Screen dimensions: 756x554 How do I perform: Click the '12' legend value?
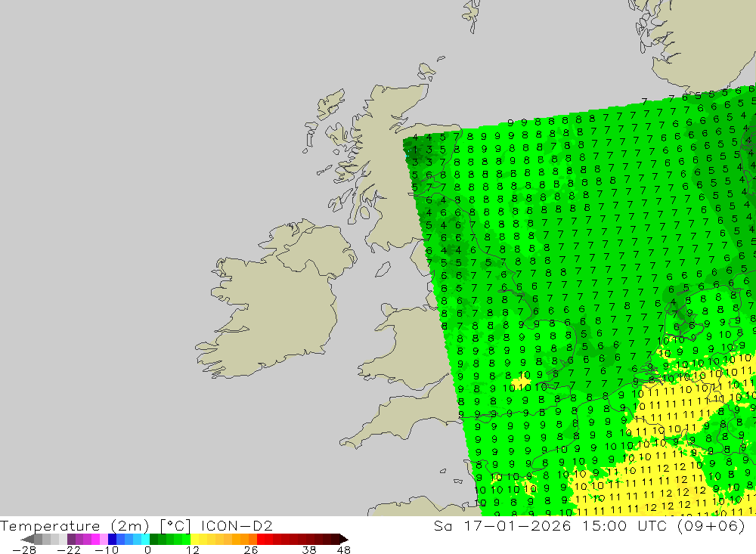pos(192,550)
